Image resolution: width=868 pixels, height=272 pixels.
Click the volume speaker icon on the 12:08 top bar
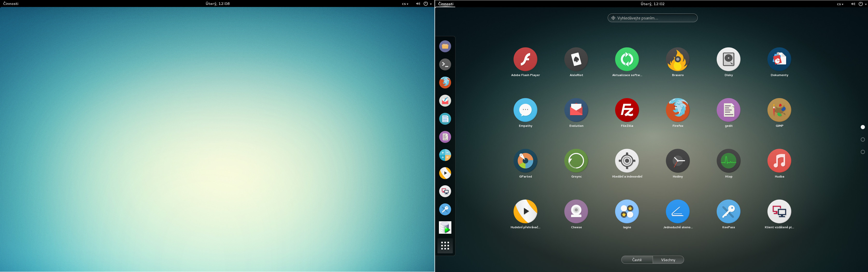[418, 4]
